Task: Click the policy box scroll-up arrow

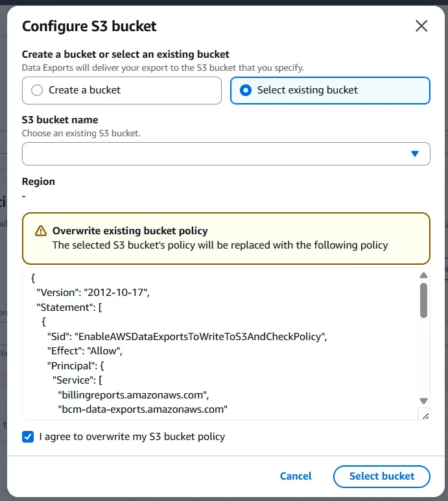Action: 423,275
